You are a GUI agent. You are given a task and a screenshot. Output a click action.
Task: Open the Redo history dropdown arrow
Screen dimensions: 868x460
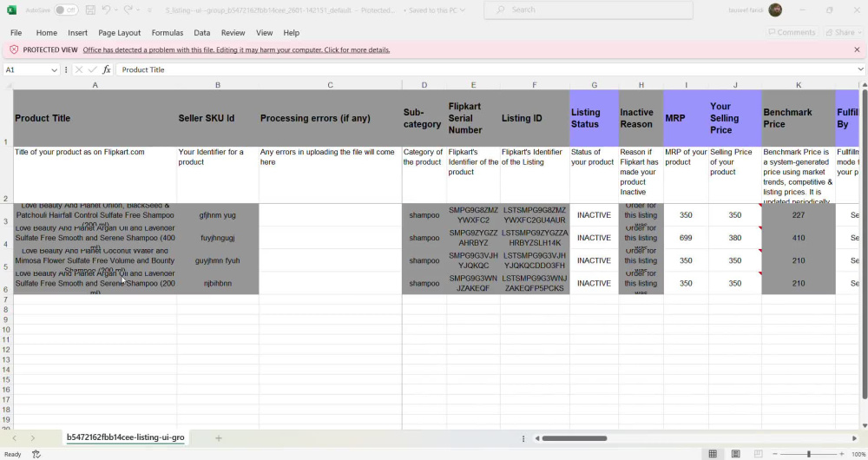pyautogui.click(x=138, y=10)
